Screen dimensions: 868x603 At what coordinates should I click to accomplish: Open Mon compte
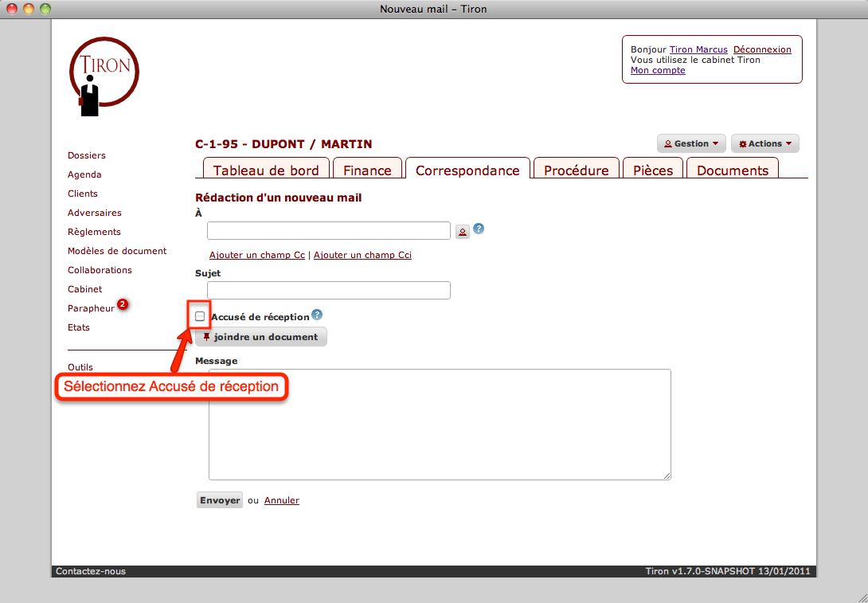pyautogui.click(x=658, y=70)
